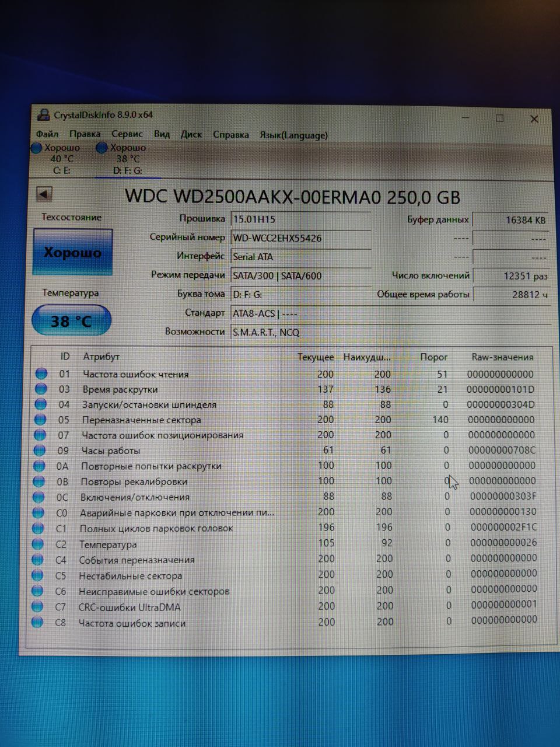560x747 pixels.
Task: Open the Язык(Language) menu
Action: coord(293,135)
